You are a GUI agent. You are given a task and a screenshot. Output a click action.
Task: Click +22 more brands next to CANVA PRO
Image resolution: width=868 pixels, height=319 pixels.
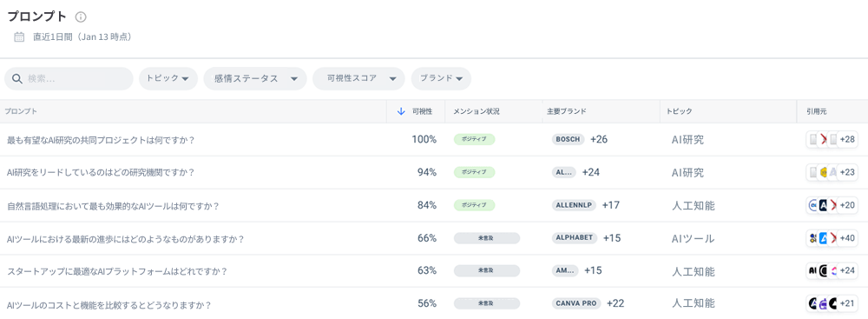click(x=615, y=303)
